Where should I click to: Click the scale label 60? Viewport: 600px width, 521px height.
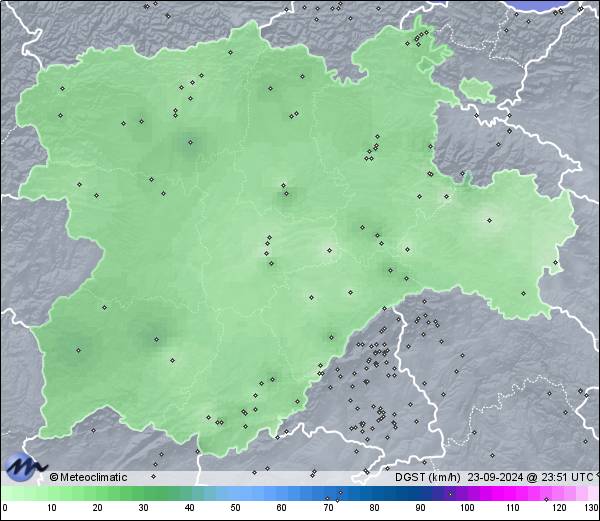281,508
